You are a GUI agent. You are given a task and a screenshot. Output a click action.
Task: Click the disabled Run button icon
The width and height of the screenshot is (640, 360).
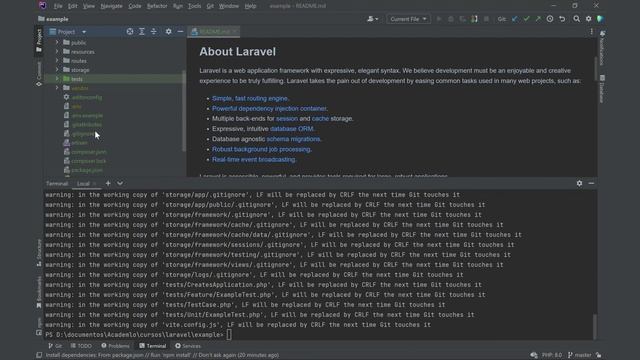439,19
